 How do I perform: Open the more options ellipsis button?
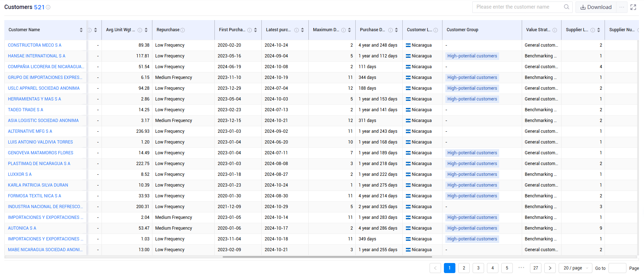pyautogui.click(x=622, y=7)
